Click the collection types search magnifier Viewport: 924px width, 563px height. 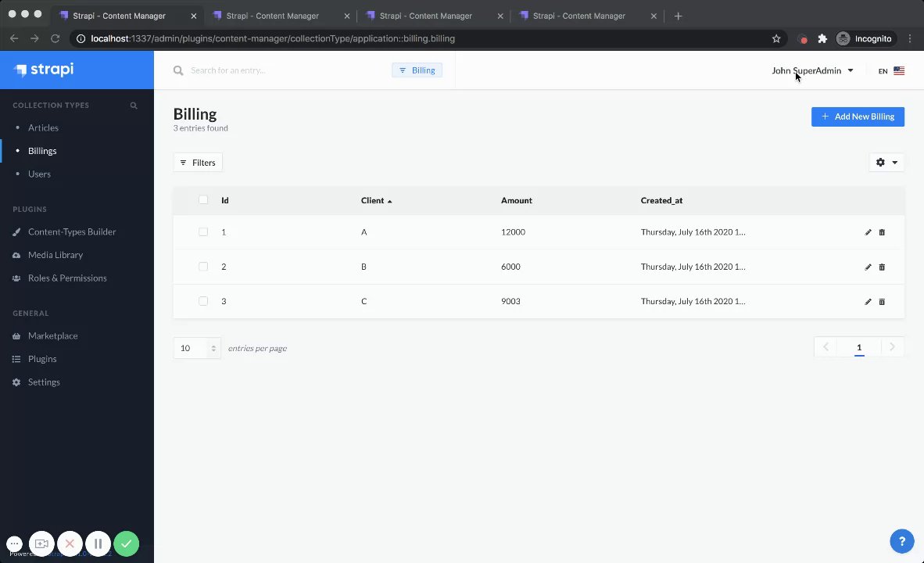tap(134, 106)
